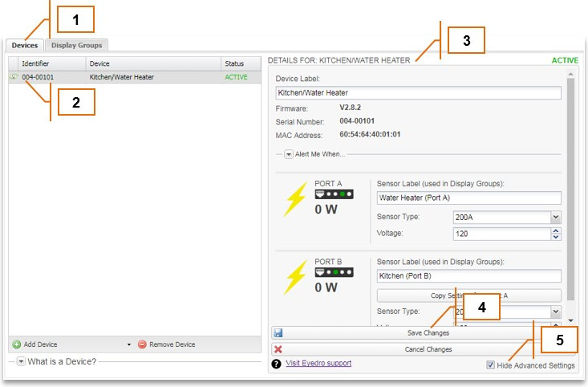Sort by the Identifier column header
The image size is (588, 387).
52,63
